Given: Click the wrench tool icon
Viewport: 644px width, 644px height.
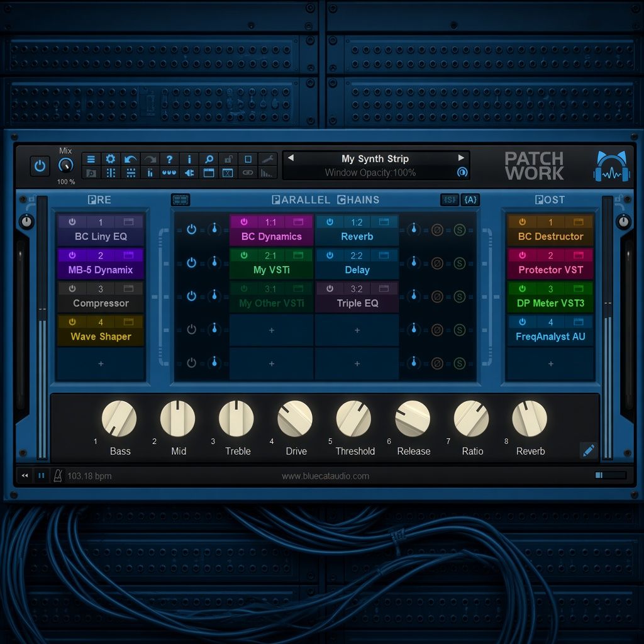Looking at the screenshot, I should click(x=267, y=159).
